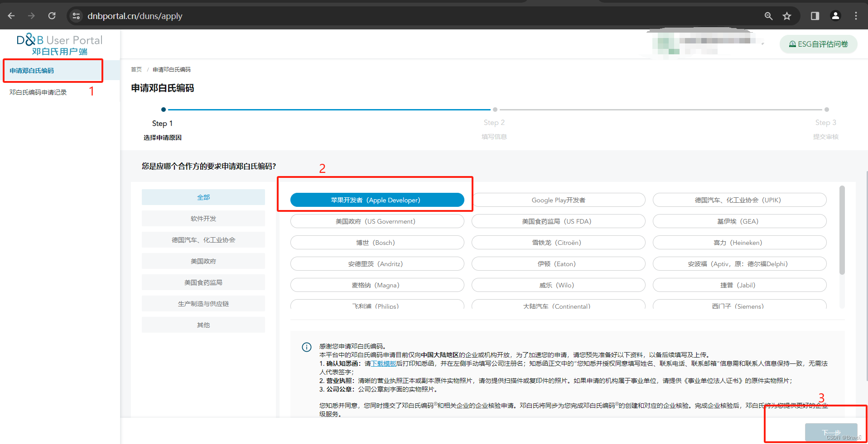Click the D&B User Portal logo

[59, 44]
